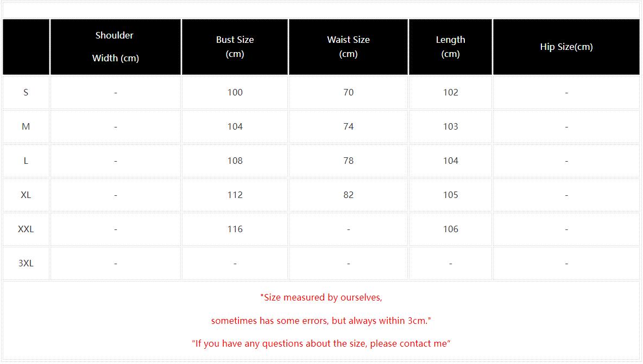643x364 pixels.
Task: Select the Bust Size (cm) header cell
Action: [235, 47]
